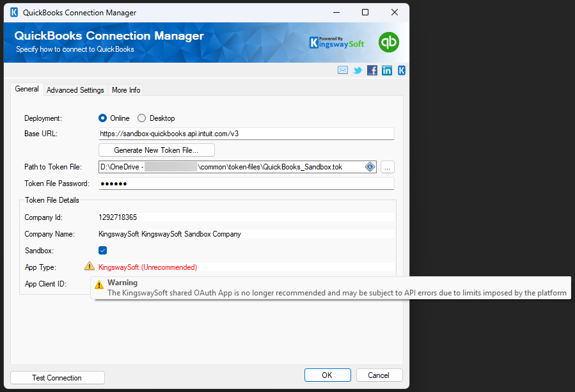
Task: Click the KingswaySoft icon at the toolbar's end
Action: [401, 70]
